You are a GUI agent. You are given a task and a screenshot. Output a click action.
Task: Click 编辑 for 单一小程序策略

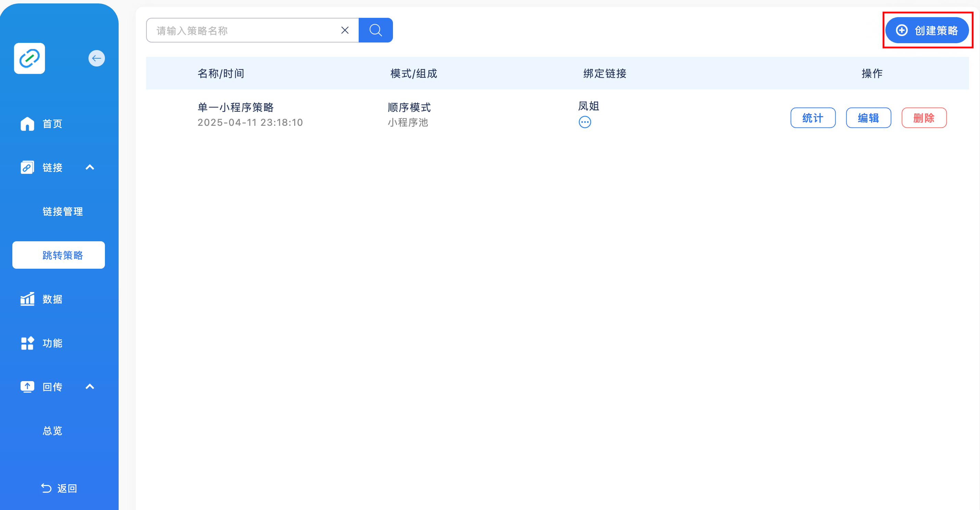869,118
